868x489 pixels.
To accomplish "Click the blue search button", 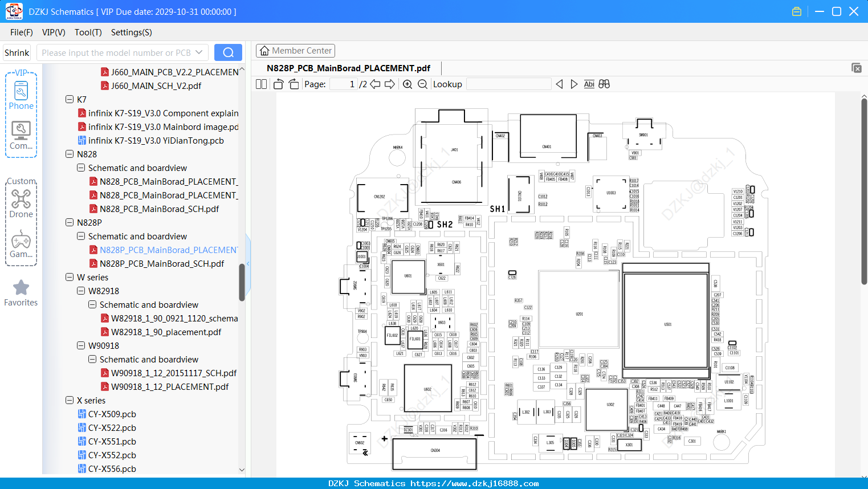I will pos(228,52).
